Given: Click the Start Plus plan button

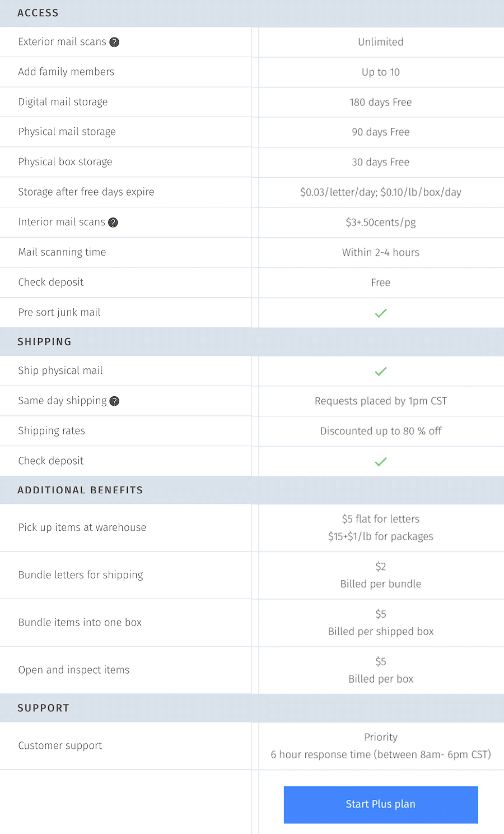Looking at the screenshot, I should coord(381,804).
